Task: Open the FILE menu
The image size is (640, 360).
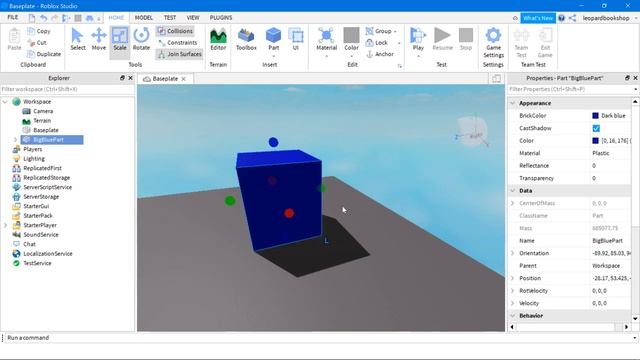Action: coord(13,18)
